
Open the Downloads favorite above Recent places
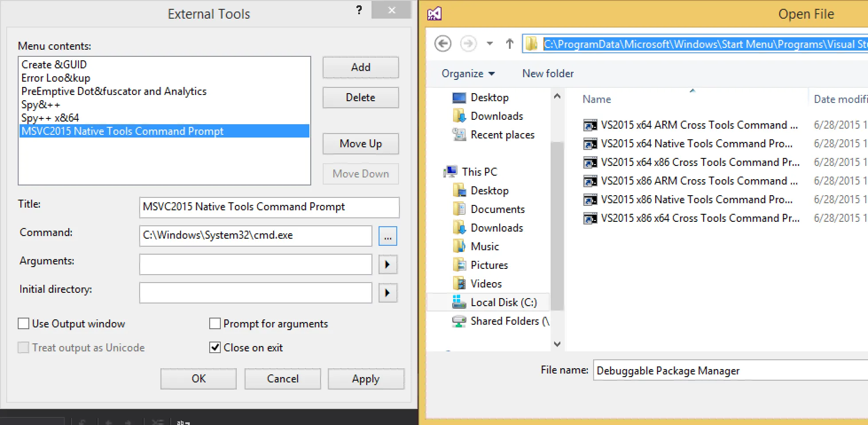497,116
